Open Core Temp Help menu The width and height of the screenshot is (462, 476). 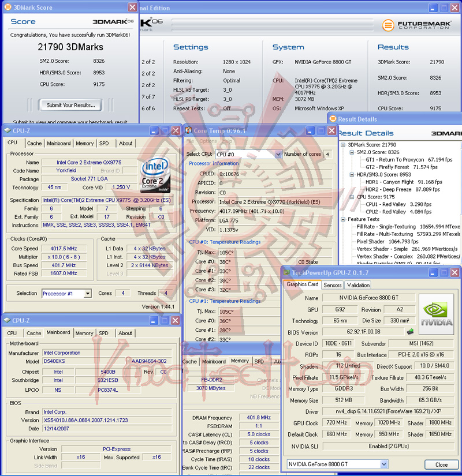227,141
